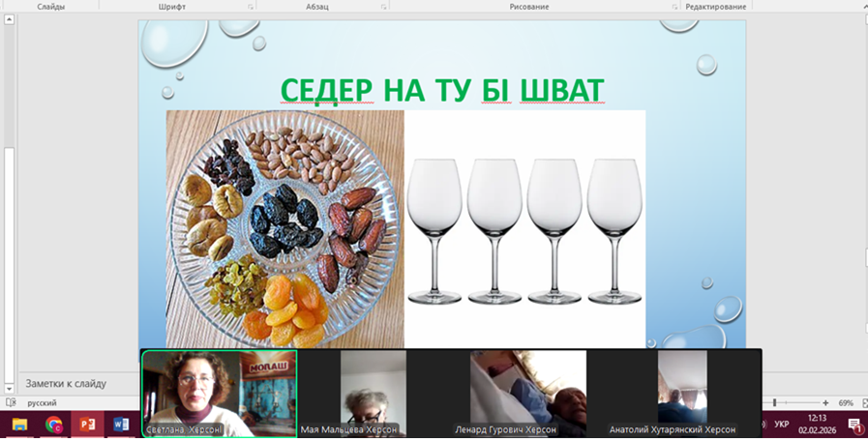Select the slide title СЕДЕР НА ТУ БІ ШВАТ
Viewport: 868px width, 441px height.
(x=441, y=90)
